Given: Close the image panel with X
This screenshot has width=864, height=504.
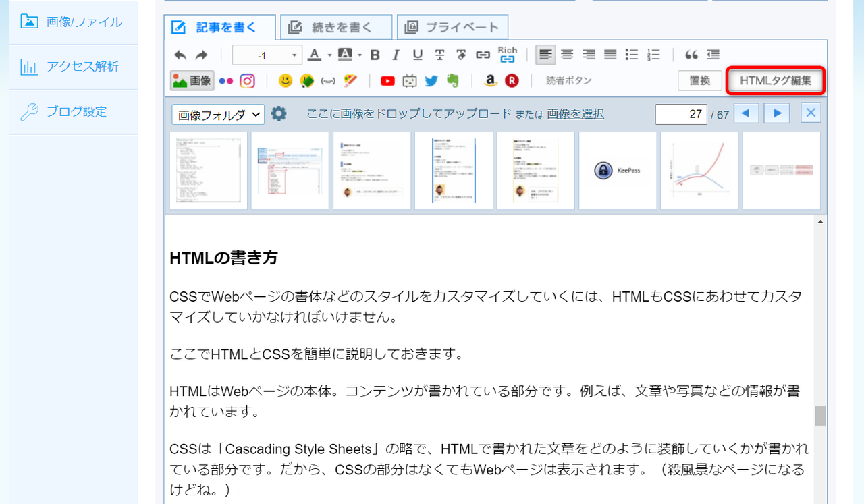Looking at the screenshot, I should tap(811, 113).
